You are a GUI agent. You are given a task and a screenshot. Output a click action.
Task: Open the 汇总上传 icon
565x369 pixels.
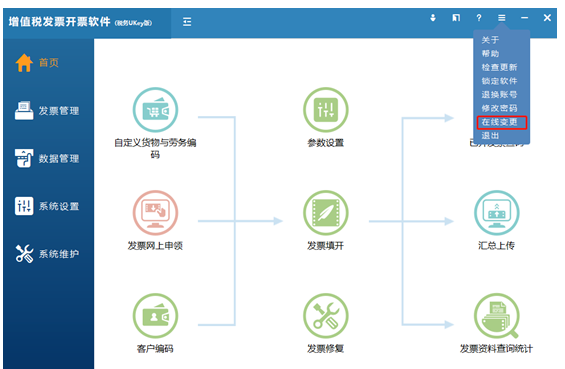(497, 213)
